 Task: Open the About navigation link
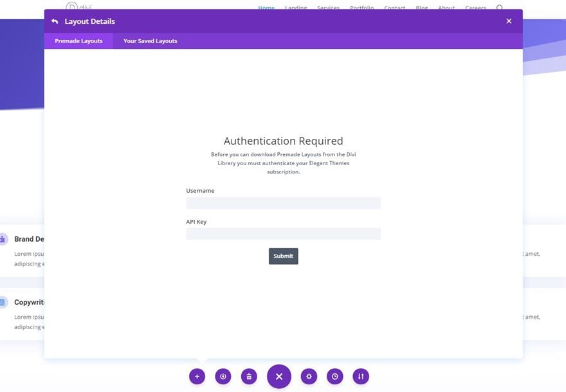coord(446,8)
